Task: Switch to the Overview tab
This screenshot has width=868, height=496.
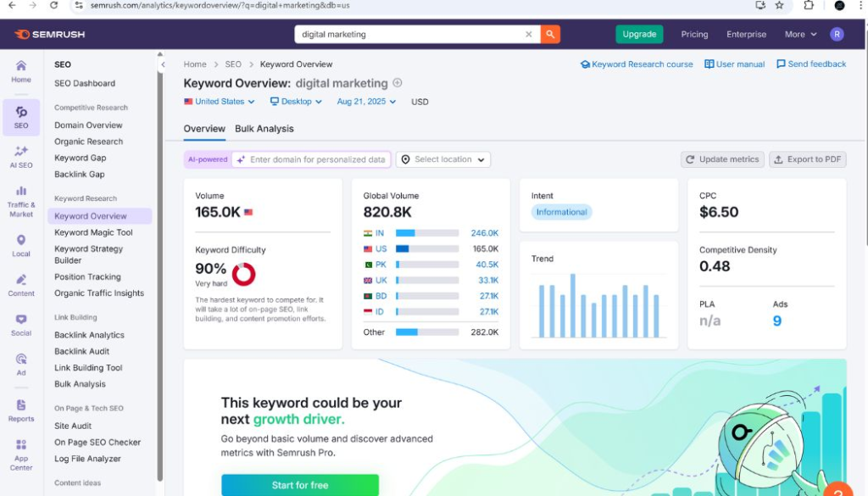Action: click(x=204, y=128)
